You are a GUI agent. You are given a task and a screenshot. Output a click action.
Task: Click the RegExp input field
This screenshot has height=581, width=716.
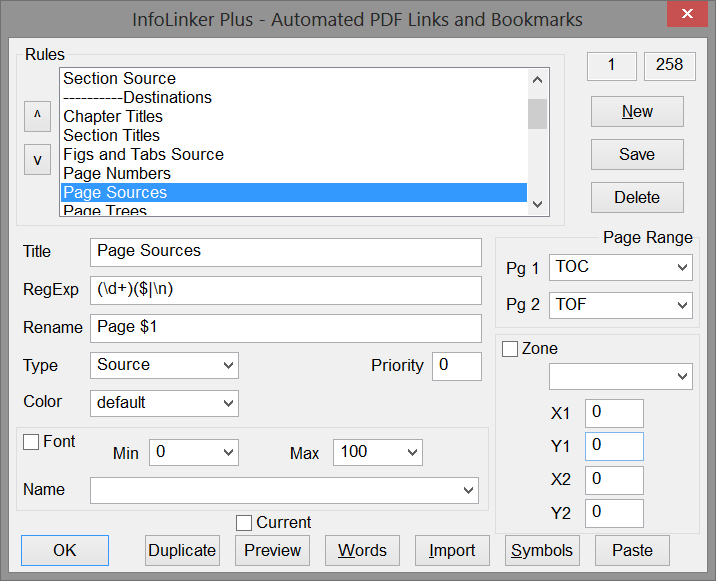(286, 290)
